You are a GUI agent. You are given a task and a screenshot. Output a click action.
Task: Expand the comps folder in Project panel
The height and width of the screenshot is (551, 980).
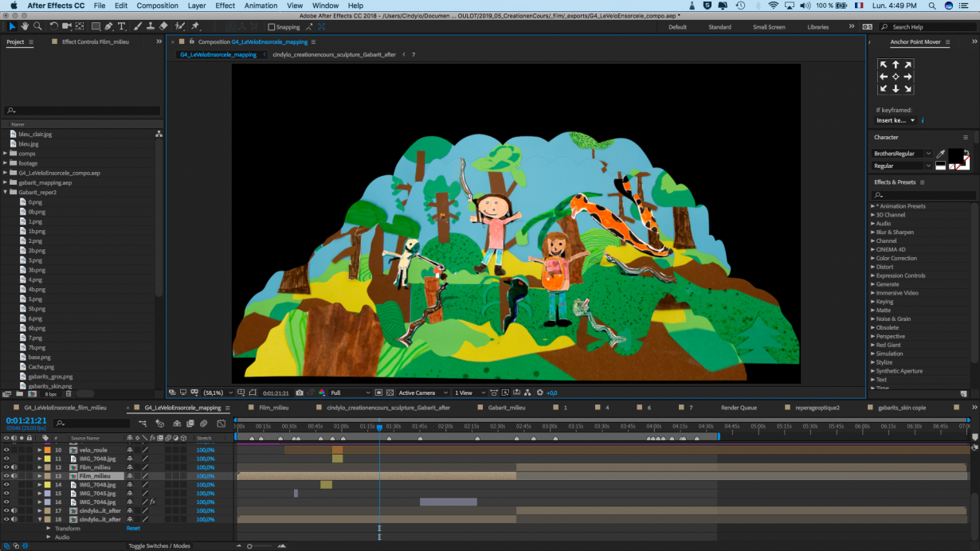[x=6, y=154]
